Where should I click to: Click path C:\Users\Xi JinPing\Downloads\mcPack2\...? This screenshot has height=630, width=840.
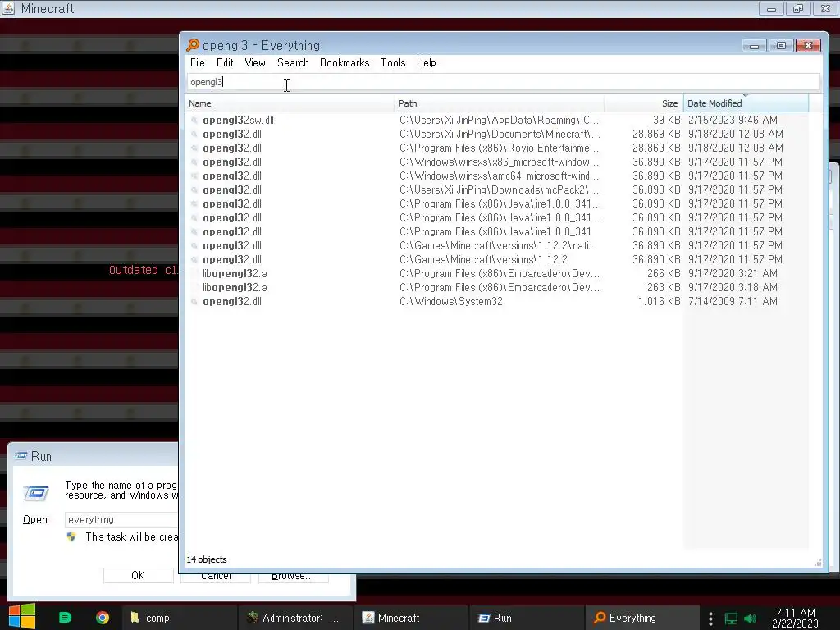click(x=500, y=189)
